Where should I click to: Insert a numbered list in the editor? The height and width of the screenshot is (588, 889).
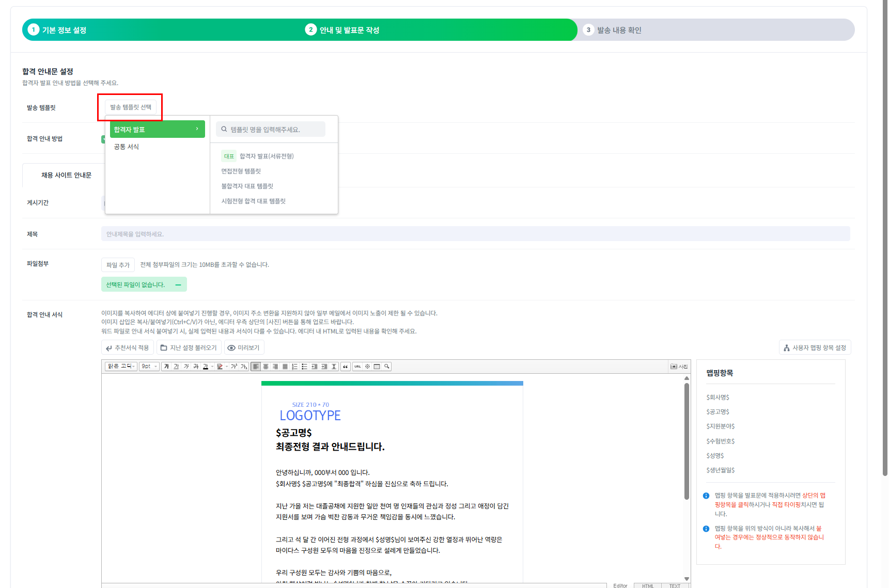tap(294, 367)
